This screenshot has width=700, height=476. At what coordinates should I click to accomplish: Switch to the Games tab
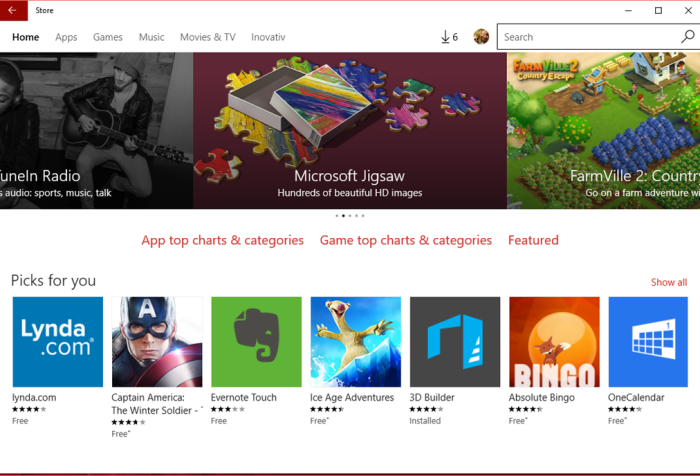pos(108,37)
